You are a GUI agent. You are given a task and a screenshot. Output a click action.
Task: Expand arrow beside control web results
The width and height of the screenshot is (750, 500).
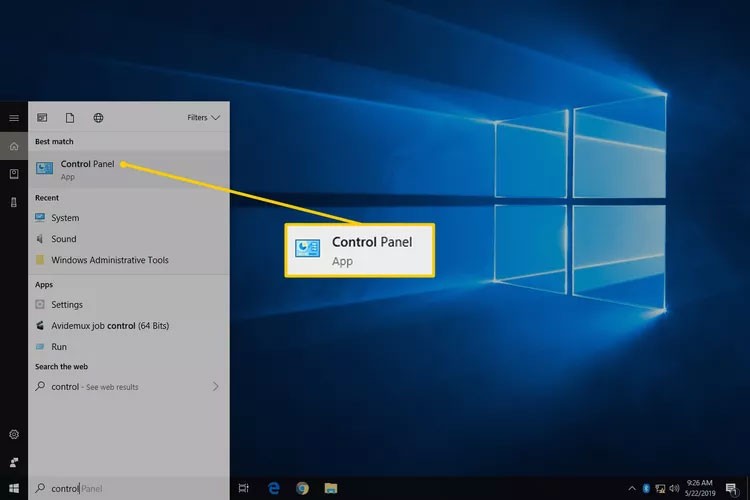(x=216, y=386)
